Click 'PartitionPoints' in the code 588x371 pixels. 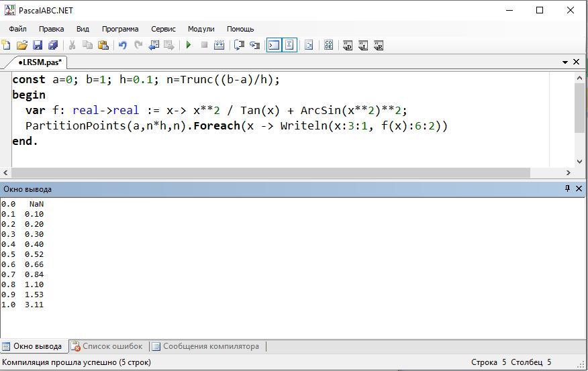[x=75, y=125]
